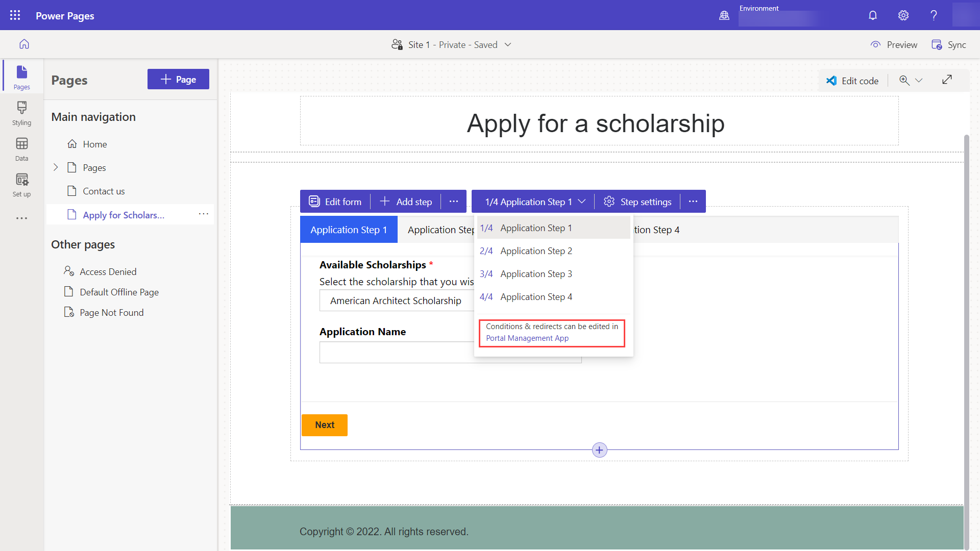Click the Add step button
The image size is (980, 551).
click(x=406, y=201)
